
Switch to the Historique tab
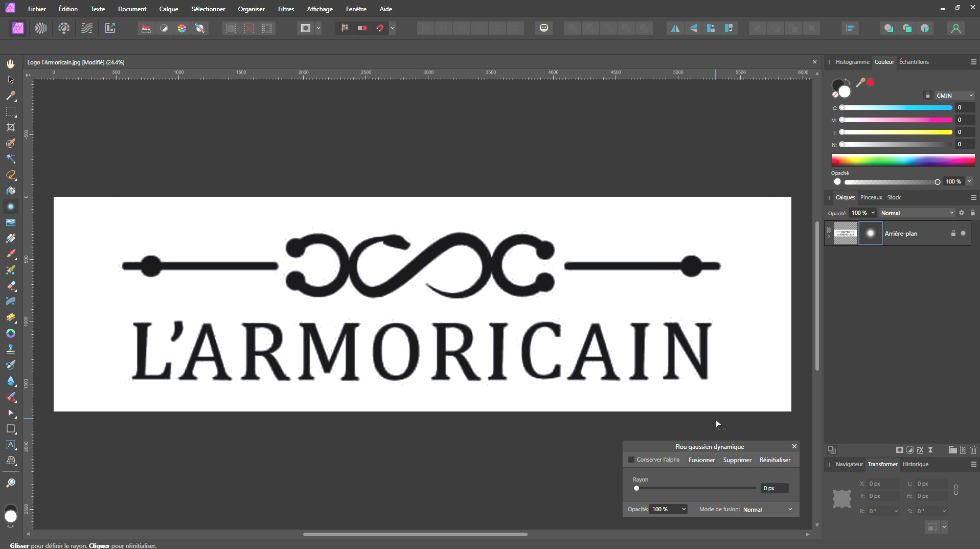[x=915, y=464]
